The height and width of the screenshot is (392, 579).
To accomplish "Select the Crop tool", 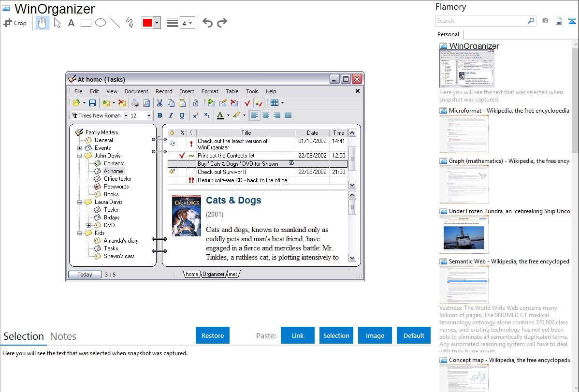I will [x=15, y=23].
